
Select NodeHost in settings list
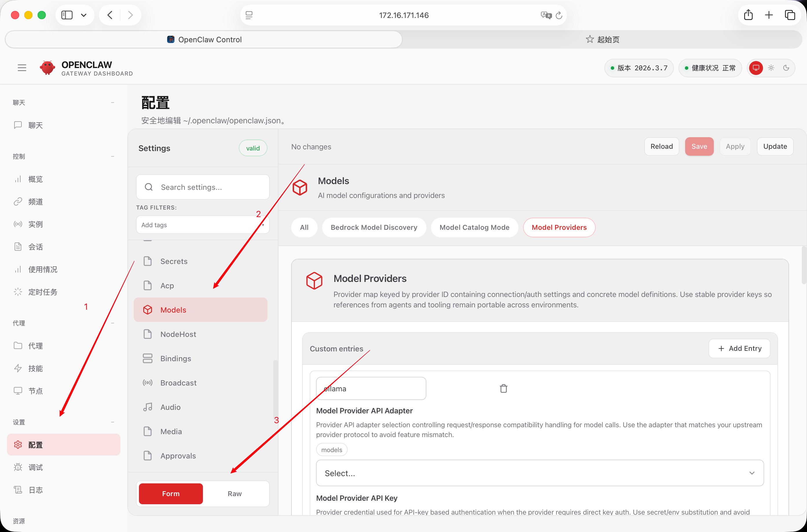(x=178, y=334)
